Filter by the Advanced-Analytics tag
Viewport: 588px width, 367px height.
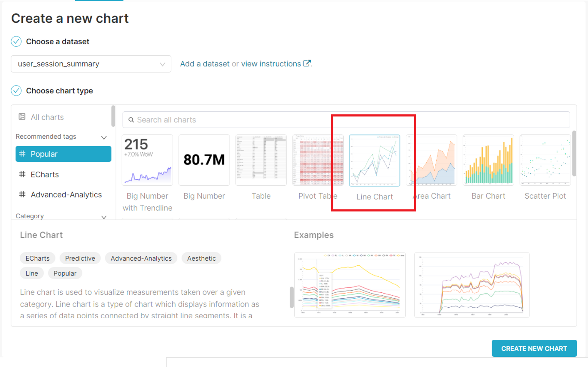(66, 195)
